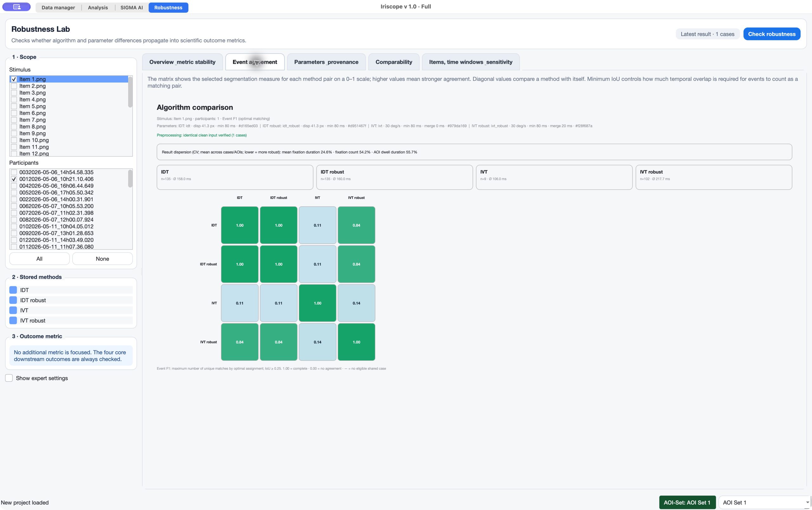Open the AOI Set 1 dropdown
The image size is (812, 510).
tap(764, 502)
